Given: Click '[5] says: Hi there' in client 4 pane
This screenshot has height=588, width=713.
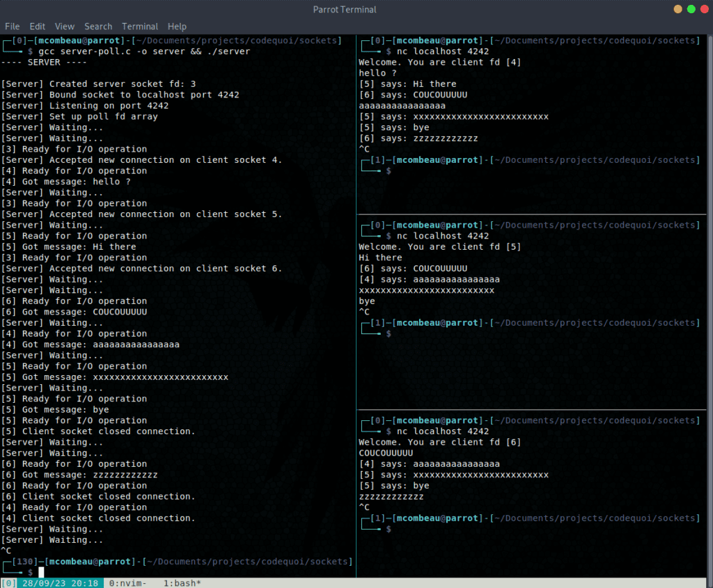Looking at the screenshot, I should [x=408, y=84].
